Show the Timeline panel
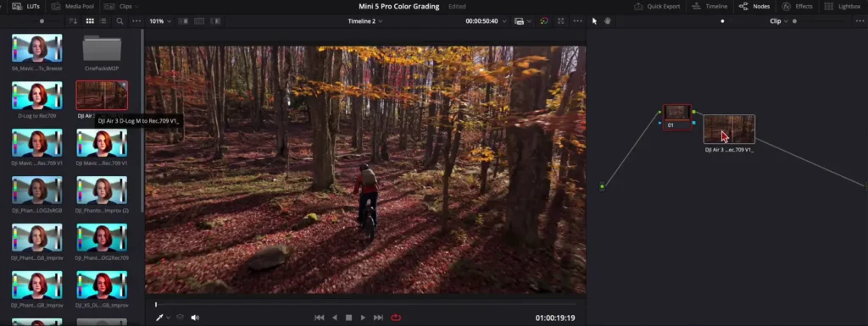868x326 pixels. 710,7
